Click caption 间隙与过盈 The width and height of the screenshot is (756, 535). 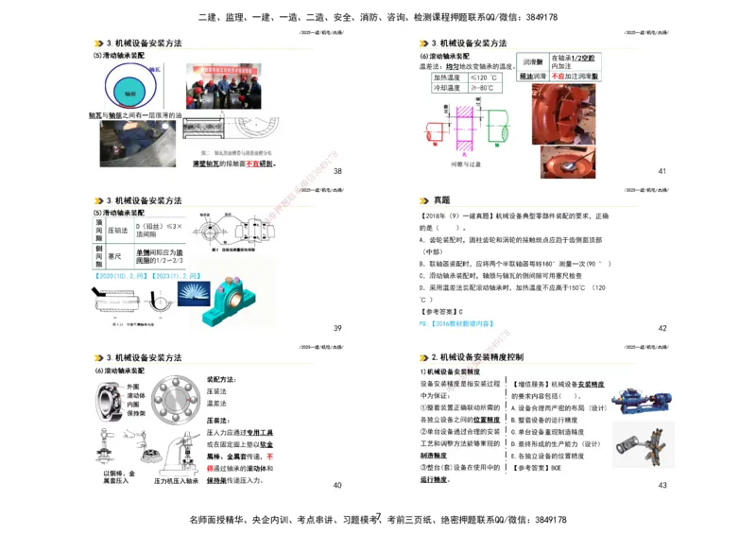click(x=466, y=164)
